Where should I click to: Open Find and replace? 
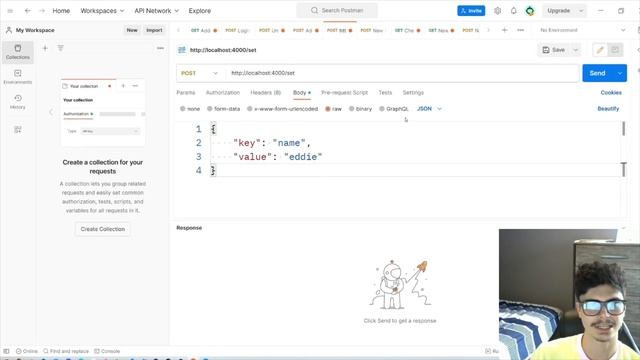point(66,351)
